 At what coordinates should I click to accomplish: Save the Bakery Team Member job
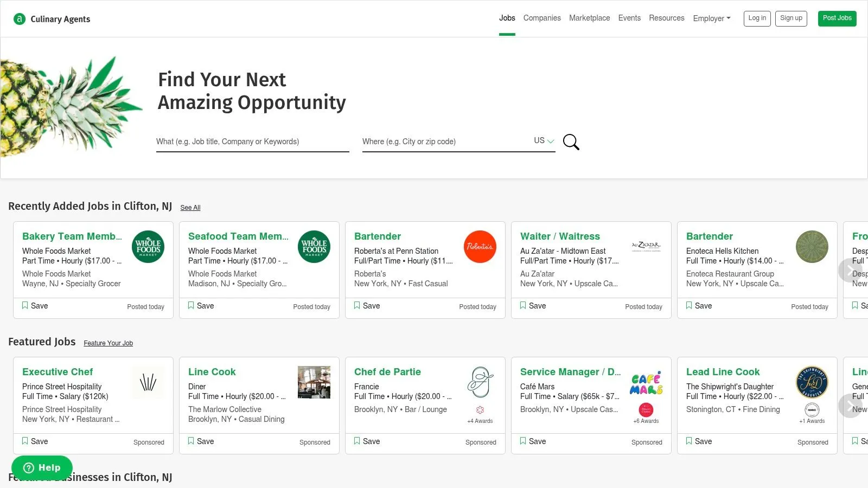click(35, 306)
